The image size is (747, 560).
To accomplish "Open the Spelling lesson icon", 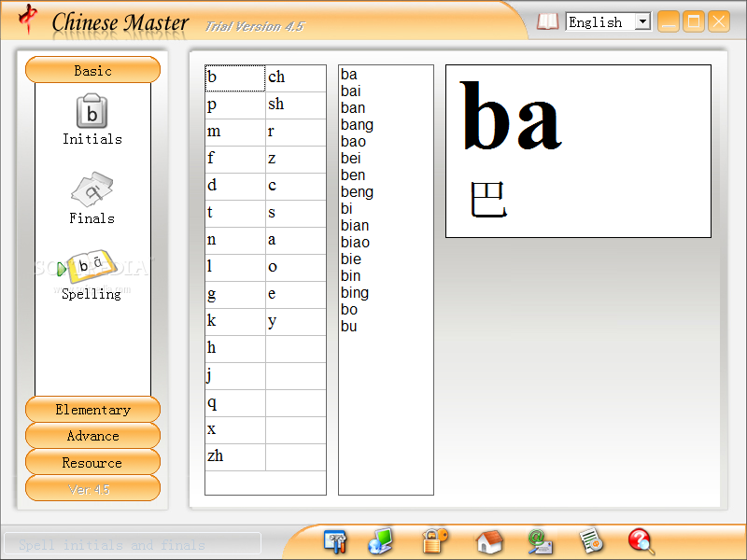I will coord(91,266).
